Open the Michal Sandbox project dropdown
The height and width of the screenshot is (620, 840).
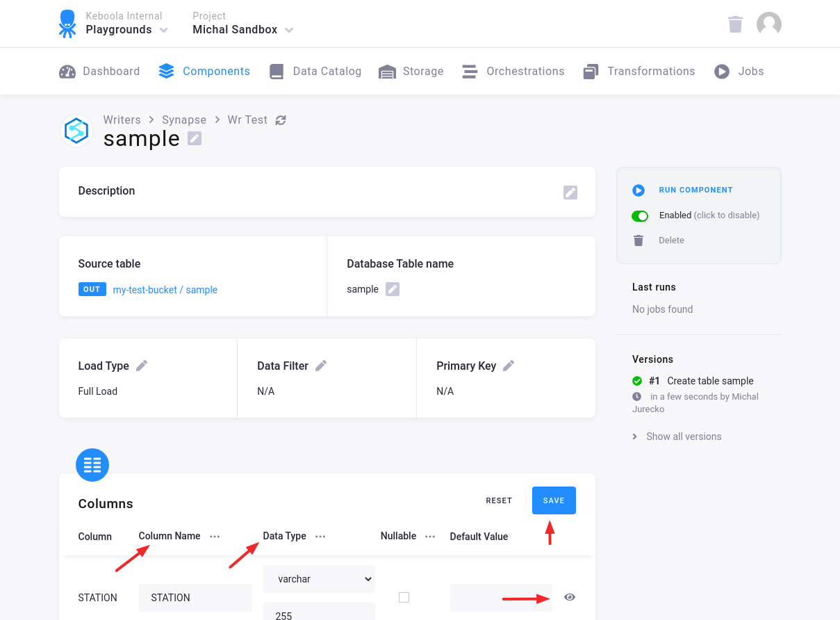point(242,30)
